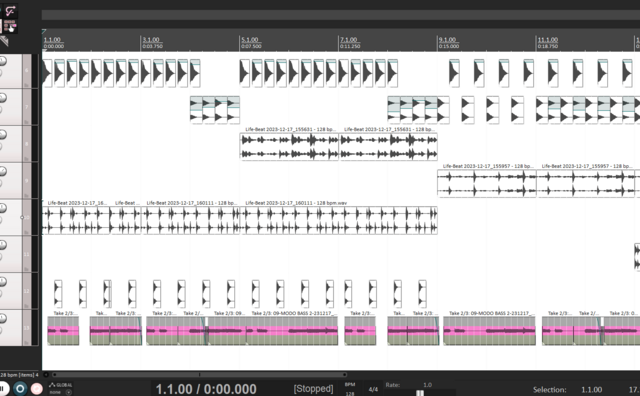Click the 1.1.00 / 0:00.000 time display

tap(206, 389)
